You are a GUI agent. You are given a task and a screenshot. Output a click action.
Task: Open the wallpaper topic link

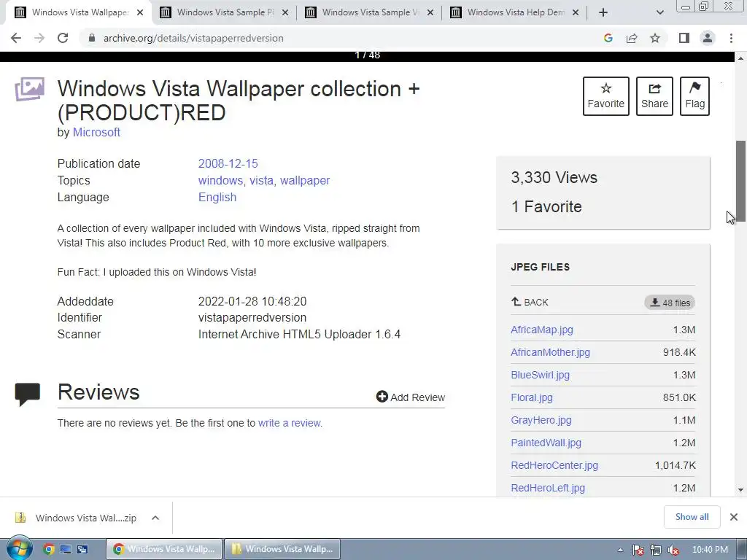305,181
